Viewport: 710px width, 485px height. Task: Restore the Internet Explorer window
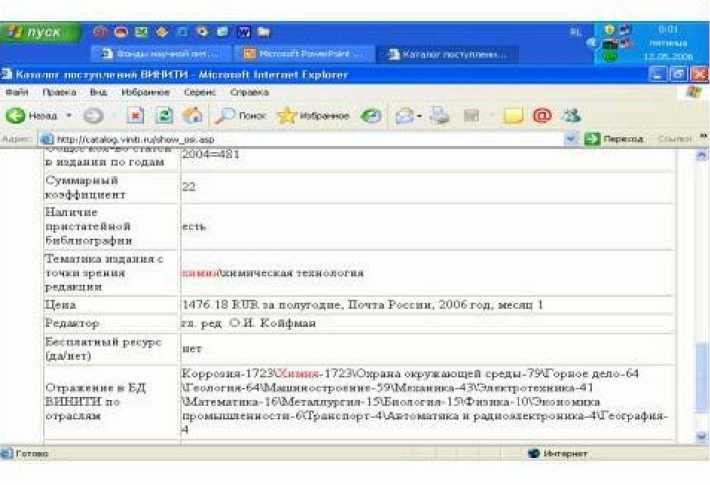[x=678, y=74]
